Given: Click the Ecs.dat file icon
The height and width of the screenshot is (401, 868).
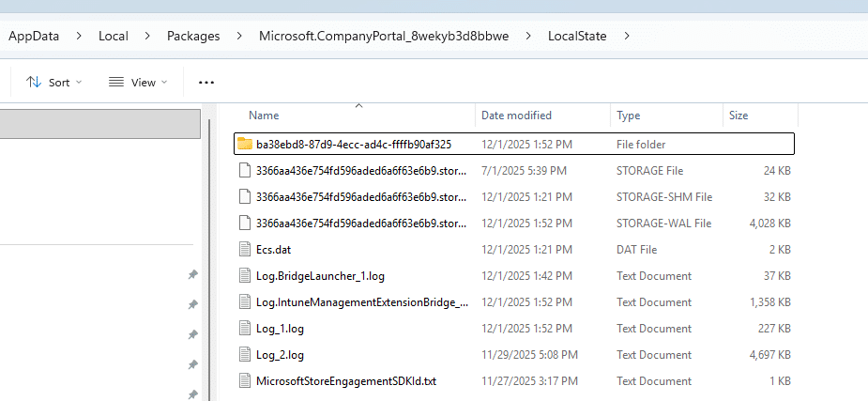Looking at the screenshot, I should (245, 250).
